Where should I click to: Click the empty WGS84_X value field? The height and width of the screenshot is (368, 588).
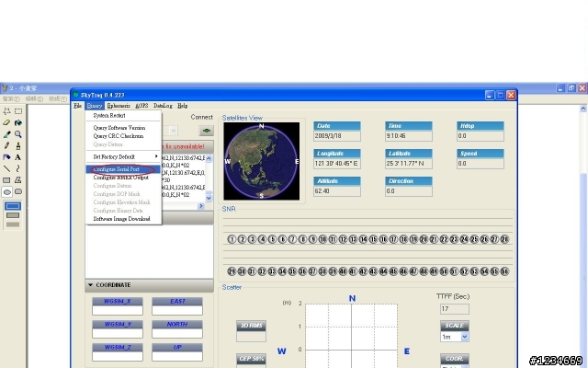pos(118,310)
